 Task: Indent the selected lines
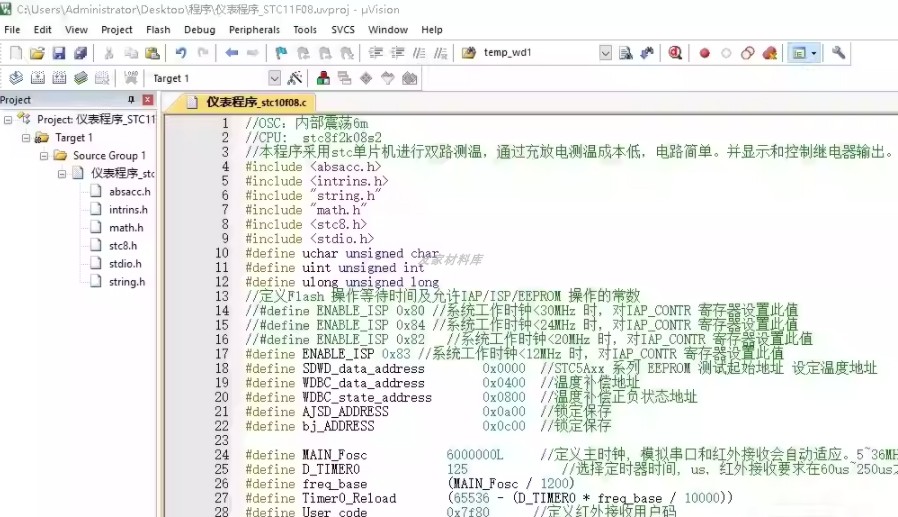pos(376,53)
